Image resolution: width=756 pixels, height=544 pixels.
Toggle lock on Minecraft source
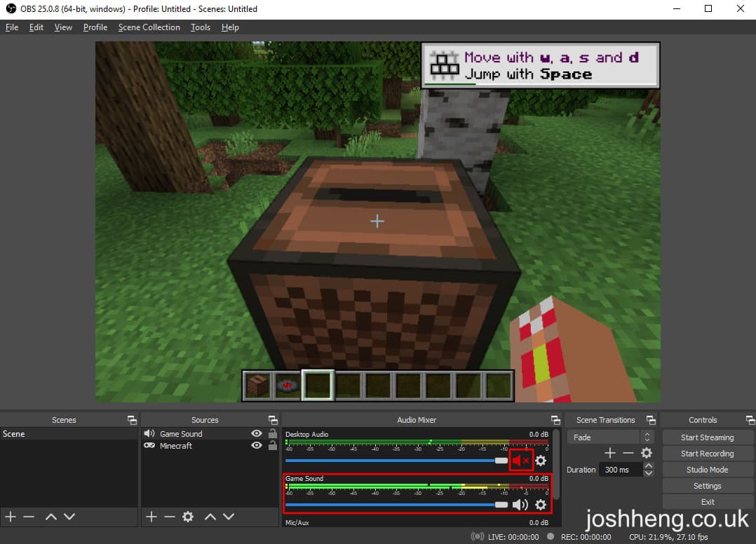(272, 445)
